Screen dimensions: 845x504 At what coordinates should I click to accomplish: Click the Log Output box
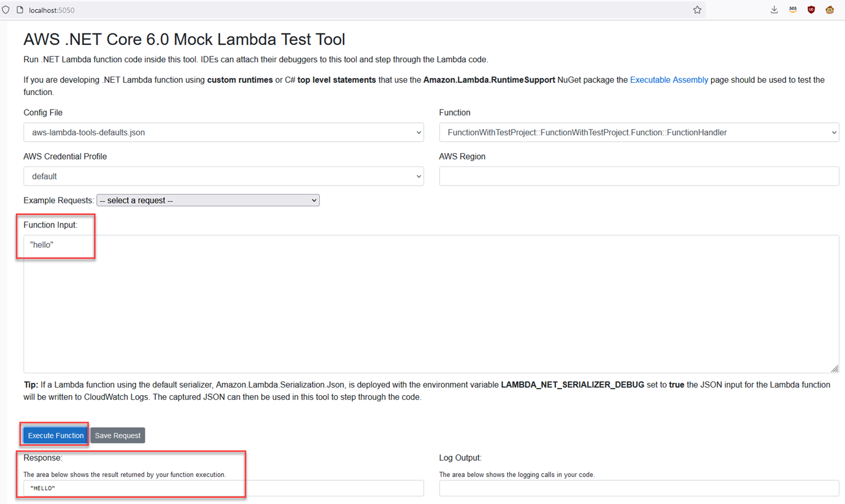639,488
